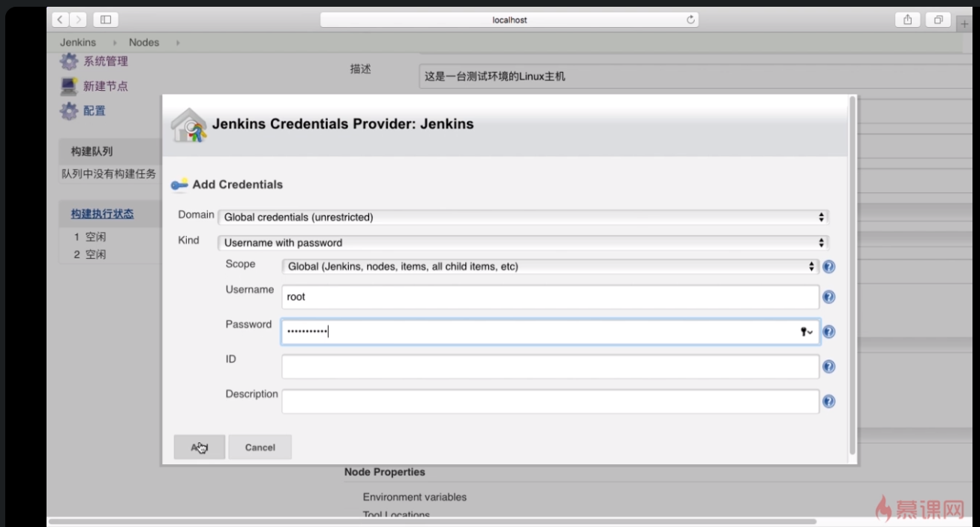This screenshot has height=527, width=980.
Task: Toggle the Safari sidebar button
Action: click(x=106, y=20)
